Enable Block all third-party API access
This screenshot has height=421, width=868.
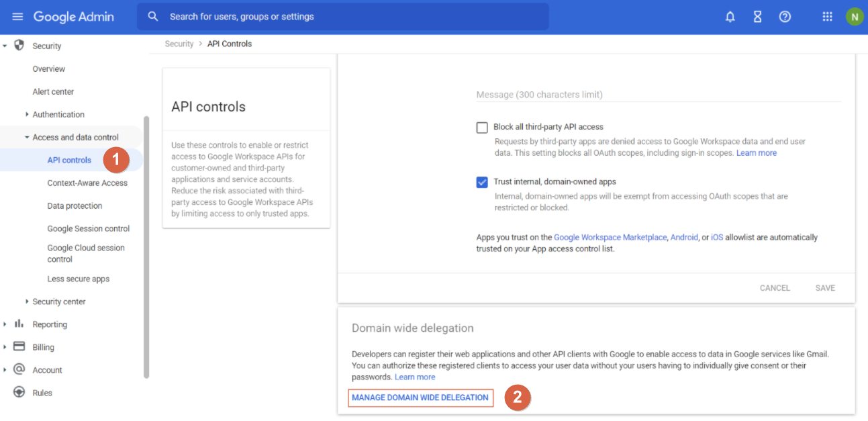[x=482, y=128]
